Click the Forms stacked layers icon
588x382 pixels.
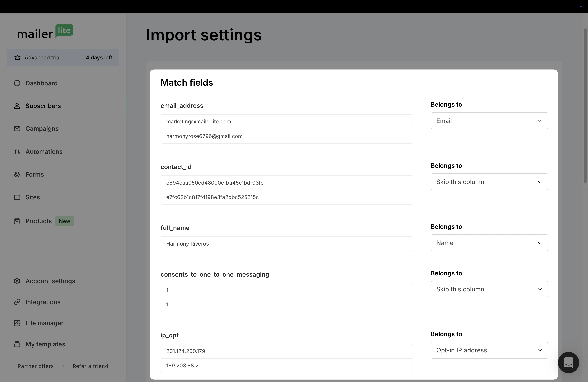(17, 174)
